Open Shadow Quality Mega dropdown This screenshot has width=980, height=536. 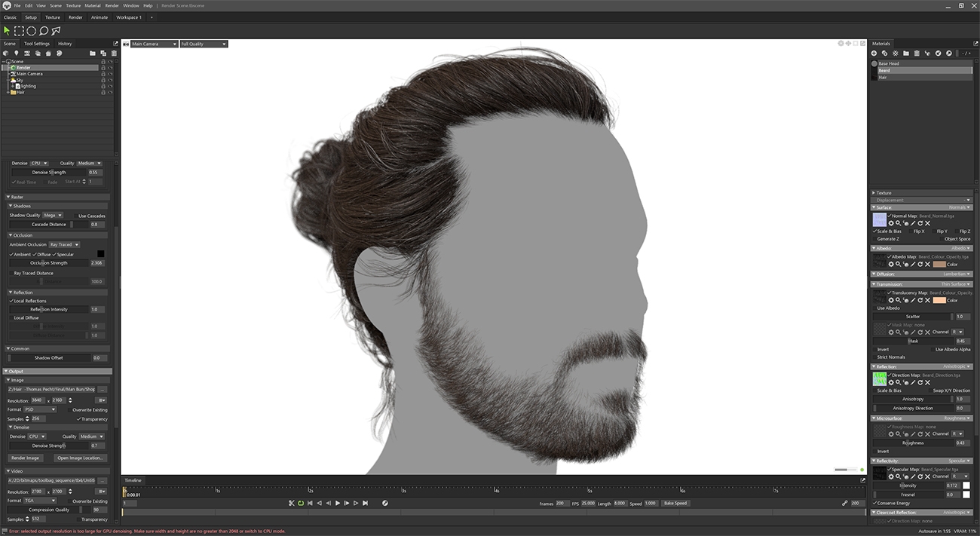[53, 215]
